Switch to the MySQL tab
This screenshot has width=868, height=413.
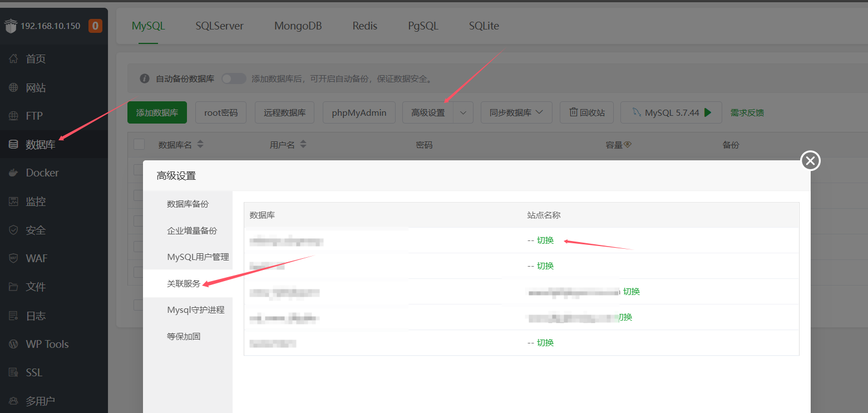tap(149, 26)
